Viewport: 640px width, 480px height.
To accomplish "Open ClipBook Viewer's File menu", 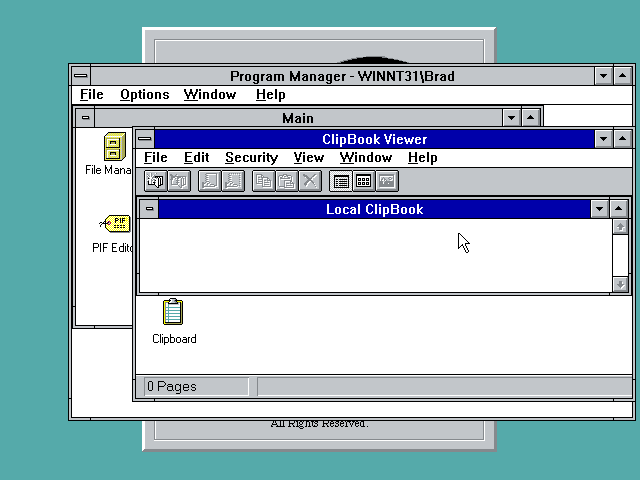I will (x=156, y=158).
